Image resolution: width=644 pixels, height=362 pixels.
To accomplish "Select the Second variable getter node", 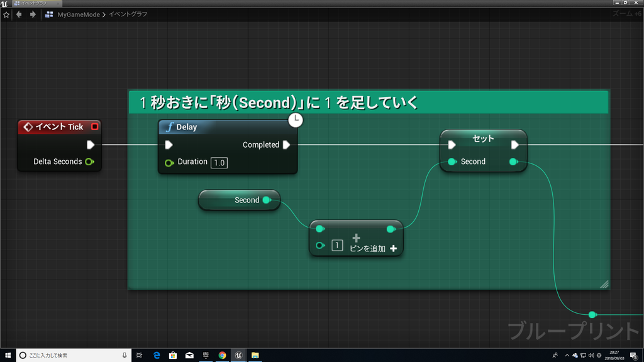I will [x=239, y=200].
